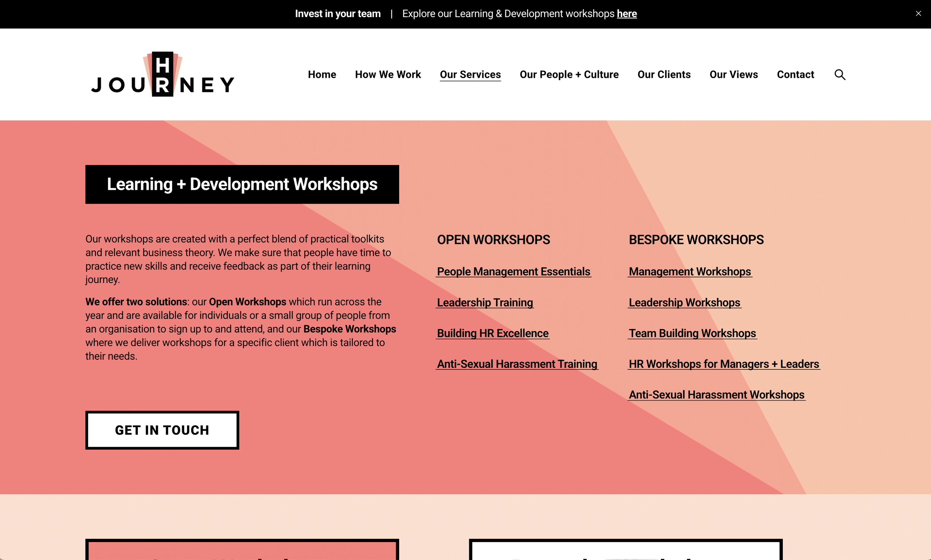Open Management Workshops bespoke link
This screenshot has width=931, height=560.
click(689, 272)
